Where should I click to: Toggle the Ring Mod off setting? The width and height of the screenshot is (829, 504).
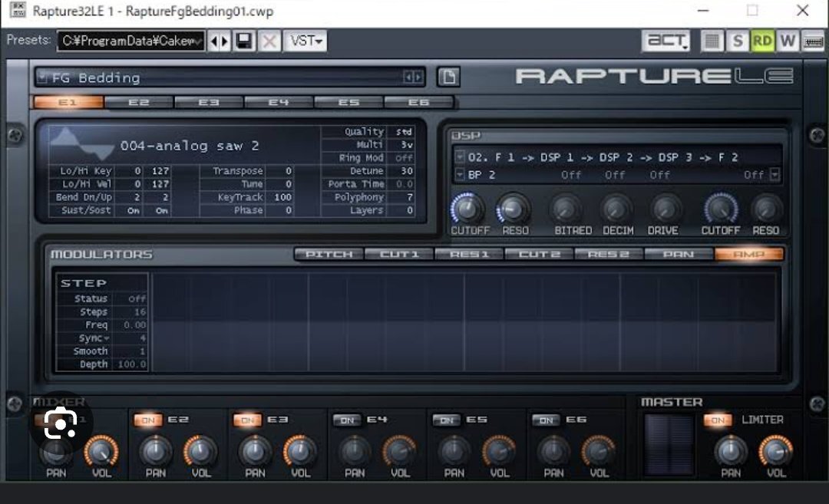pyautogui.click(x=404, y=157)
